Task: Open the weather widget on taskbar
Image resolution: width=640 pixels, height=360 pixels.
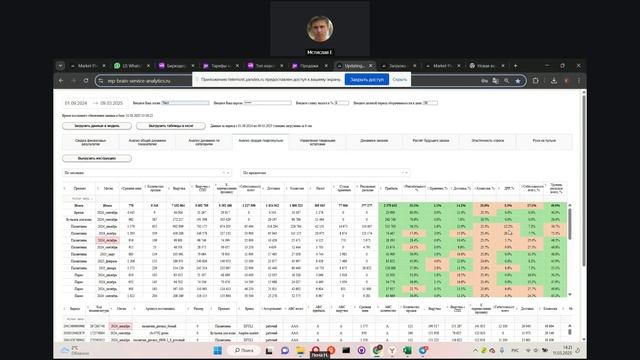Action: point(75,351)
